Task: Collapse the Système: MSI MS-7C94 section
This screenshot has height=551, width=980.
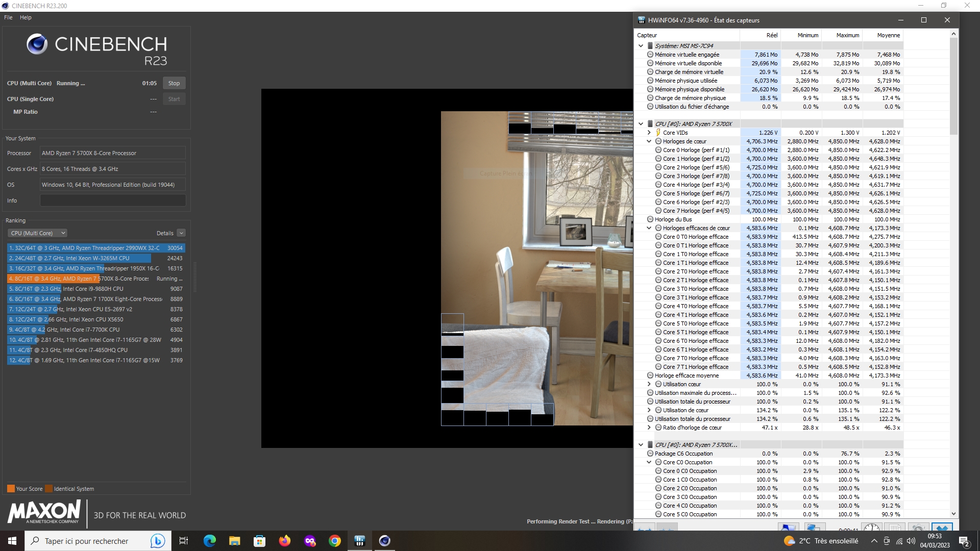Action: [x=641, y=46]
